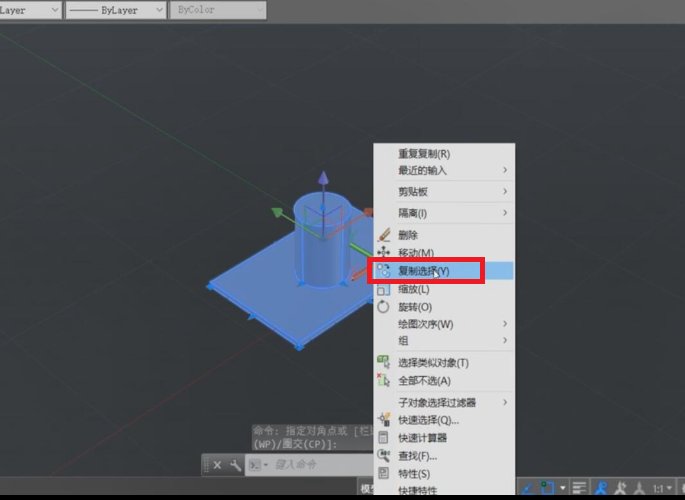Click the green axis gizmo arrow
Screen dimensions: 685x500
(277, 212)
